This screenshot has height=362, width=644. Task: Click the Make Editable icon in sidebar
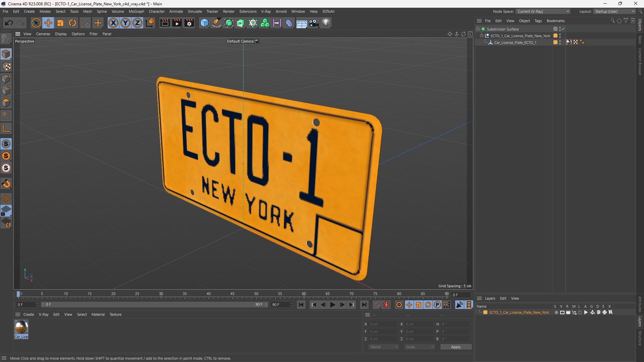(6, 39)
